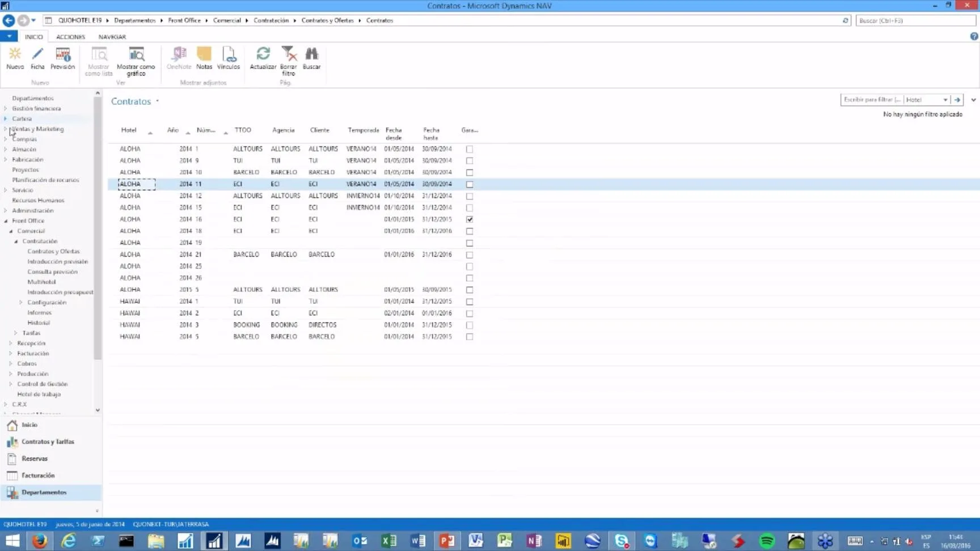This screenshot has height=551, width=980.
Task: Collapse the Front Office tree node
Action: coord(6,221)
